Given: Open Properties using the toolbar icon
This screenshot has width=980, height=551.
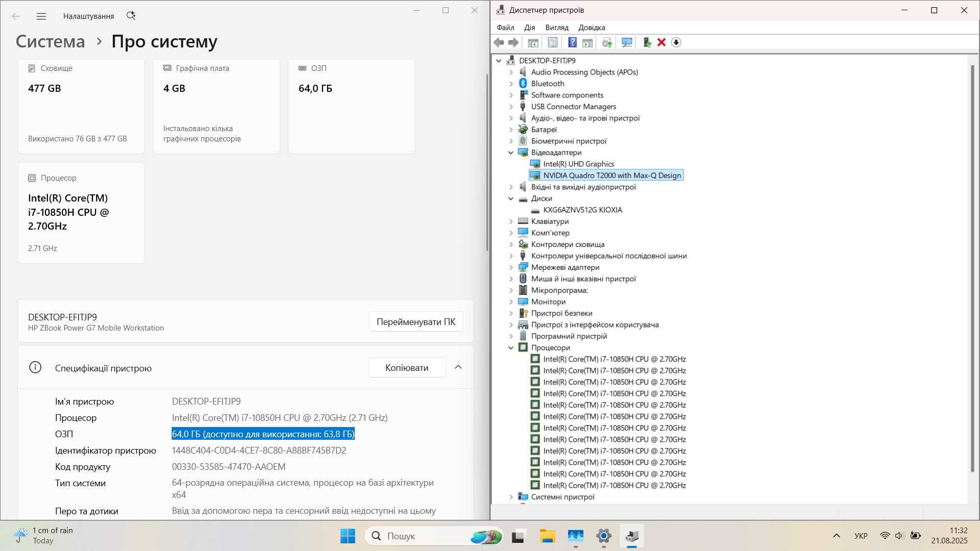Looking at the screenshot, I should click(x=552, y=42).
